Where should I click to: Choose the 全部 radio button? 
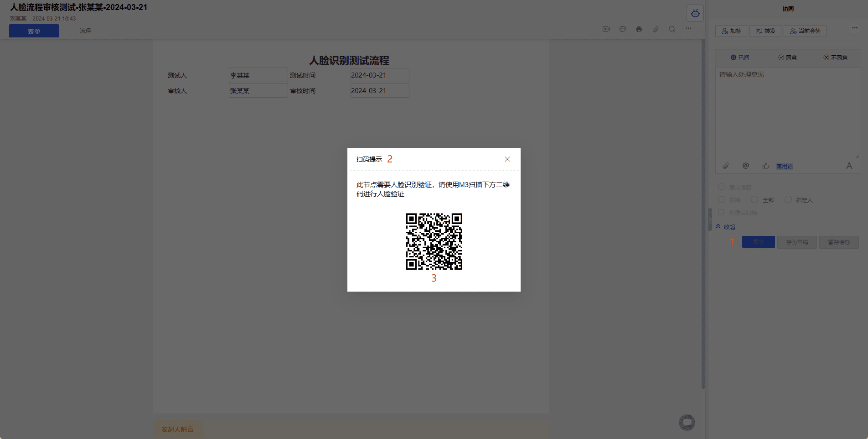pyautogui.click(x=754, y=199)
